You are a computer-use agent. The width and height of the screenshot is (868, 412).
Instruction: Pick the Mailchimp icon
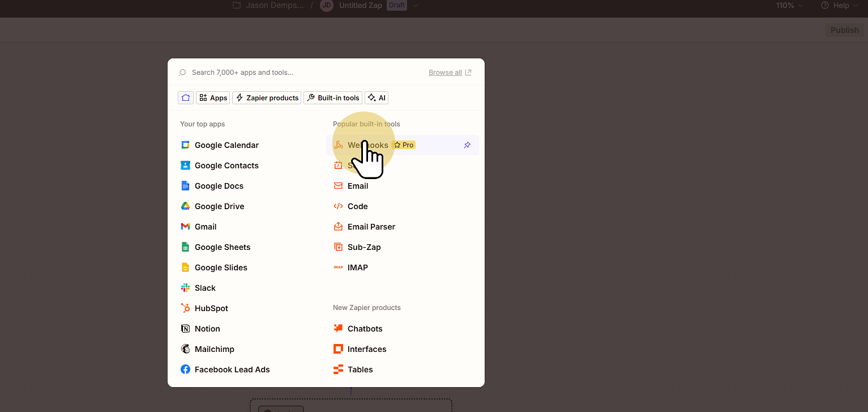[x=185, y=349]
